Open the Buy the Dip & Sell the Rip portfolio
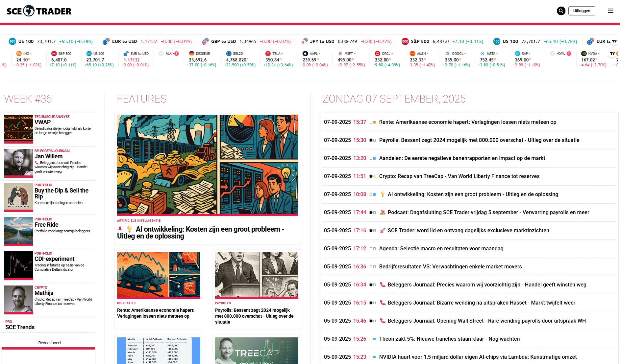Screen dimensions: 620x364 click(x=62, y=193)
